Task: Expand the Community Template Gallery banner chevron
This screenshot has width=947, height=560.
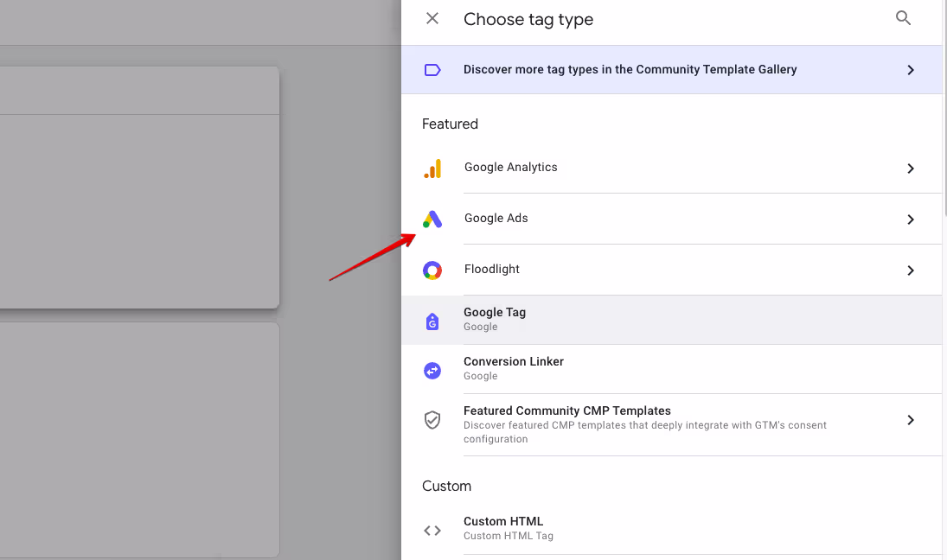Action: coord(910,70)
